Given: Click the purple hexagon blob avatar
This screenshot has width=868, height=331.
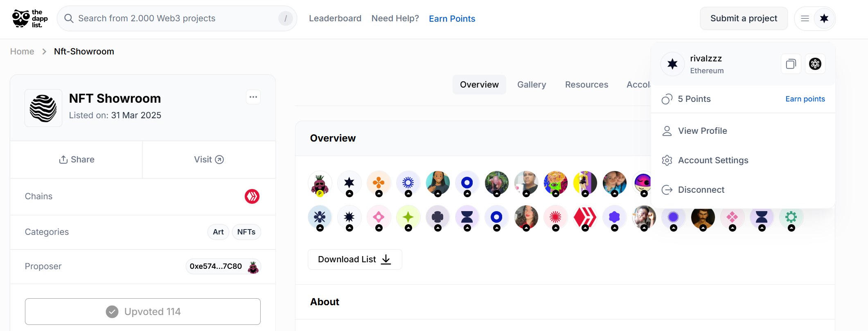Looking at the screenshot, I should 615,217.
